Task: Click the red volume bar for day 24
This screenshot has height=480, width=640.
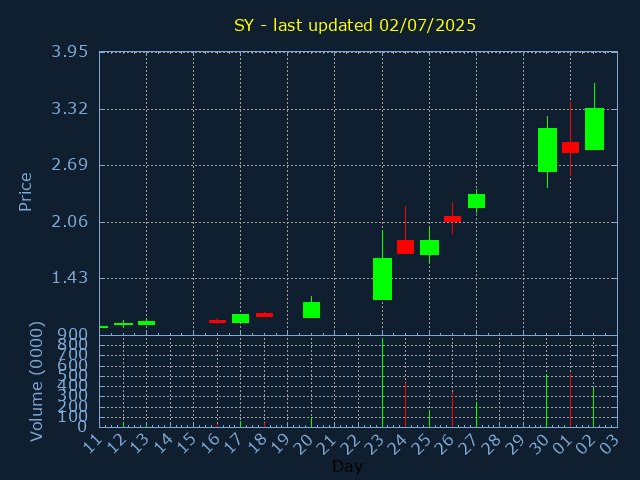Action: [405, 404]
